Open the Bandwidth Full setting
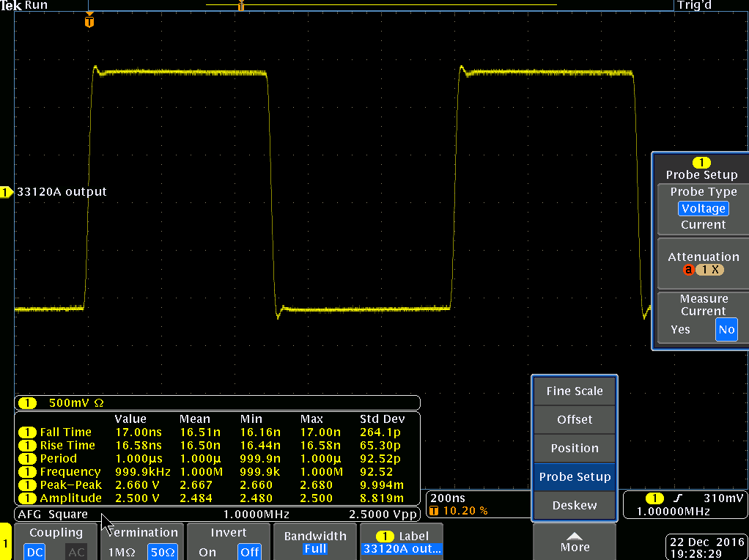Viewport: 749px width, 560px height. click(x=315, y=542)
